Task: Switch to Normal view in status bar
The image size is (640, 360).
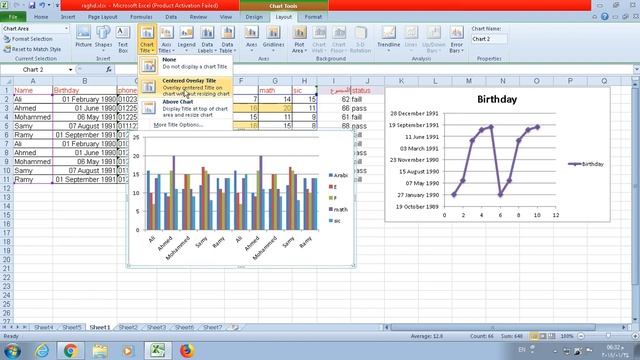Action: tap(534, 336)
